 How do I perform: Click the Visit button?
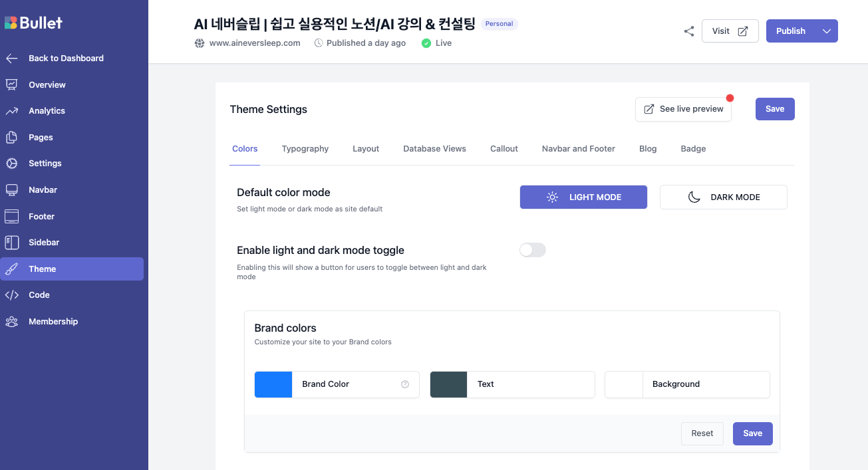click(x=730, y=31)
